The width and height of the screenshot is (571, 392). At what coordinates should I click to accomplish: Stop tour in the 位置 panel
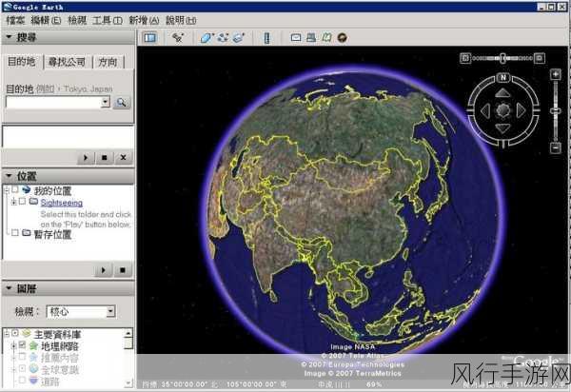coord(123,270)
